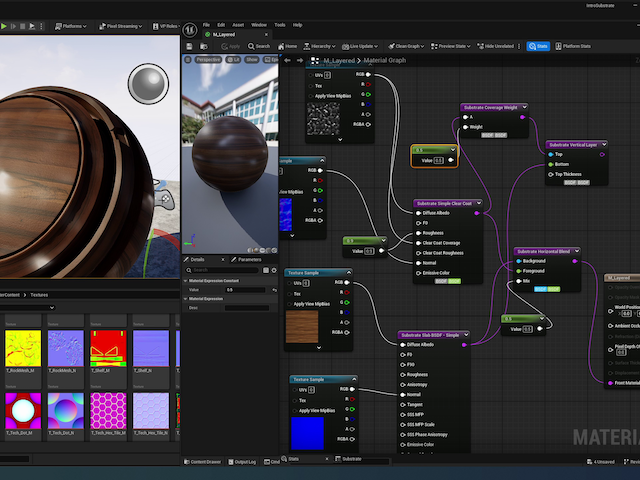Open the Preview State dropdown
Viewport: 640px width, 480px height.
pyautogui.click(x=451, y=47)
